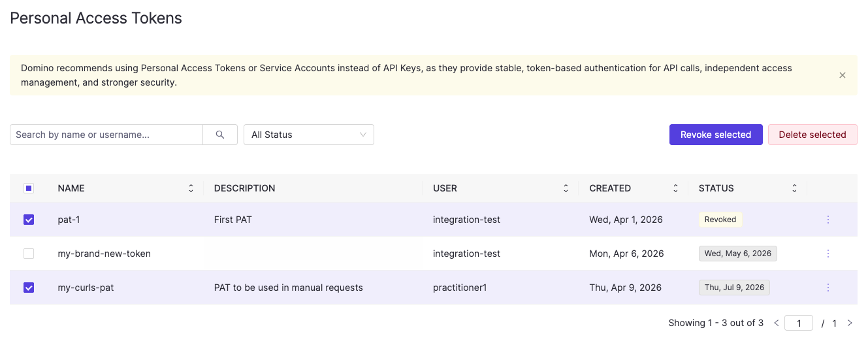Image resolution: width=868 pixels, height=347 pixels.
Task: Uncheck the pat-1 row checkbox
Action: [x=29, y=220]
